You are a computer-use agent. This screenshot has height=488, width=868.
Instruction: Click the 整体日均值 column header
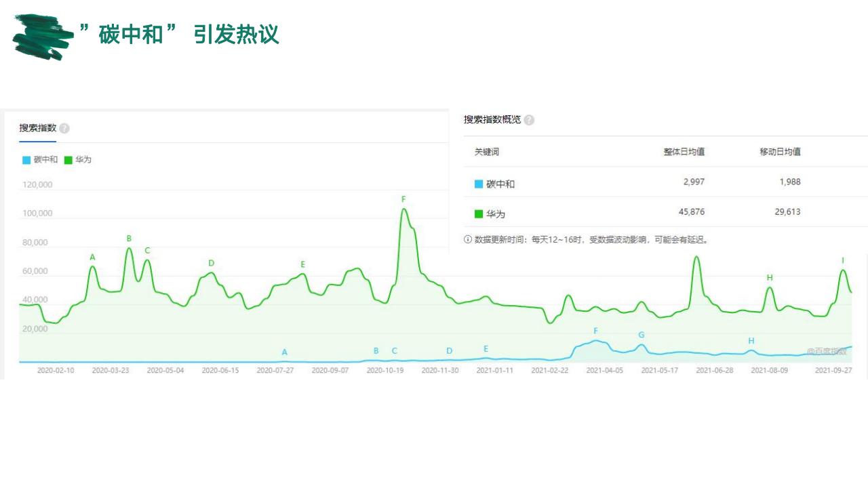pyautogui.click(x=684, y=152)
